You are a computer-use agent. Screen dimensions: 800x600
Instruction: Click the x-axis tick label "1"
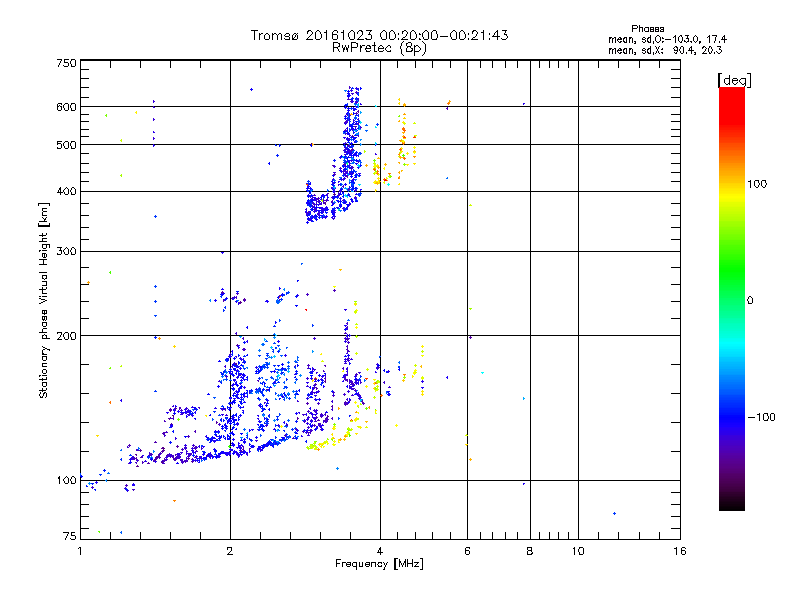(80, 551)
